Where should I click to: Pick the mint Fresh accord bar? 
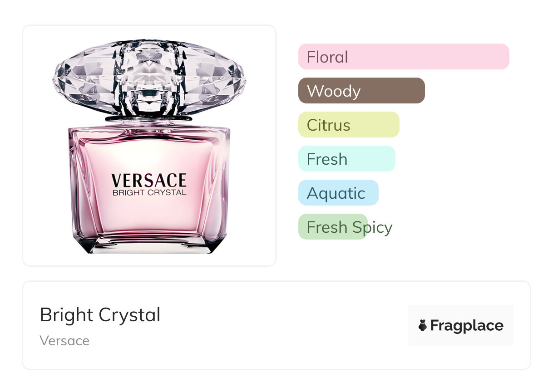[346, 159]
